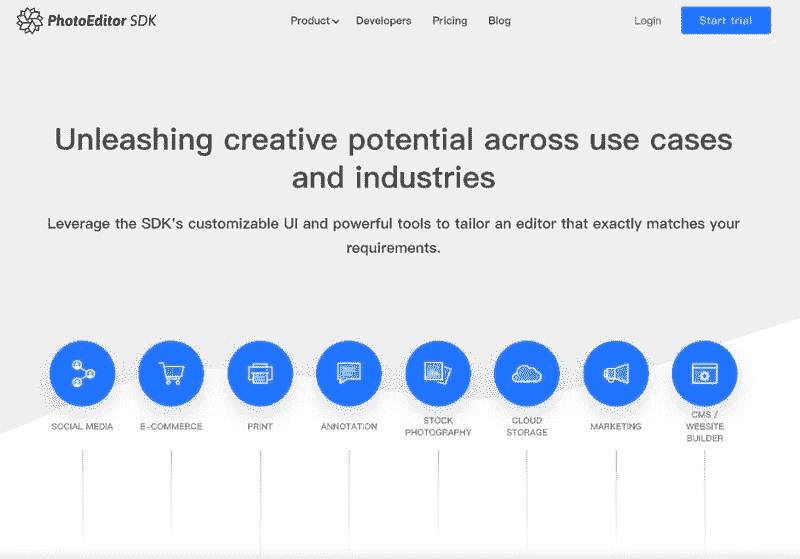
Task: Click the SOCIAL MEDIA text label
Action: click(x=82, y=427)
